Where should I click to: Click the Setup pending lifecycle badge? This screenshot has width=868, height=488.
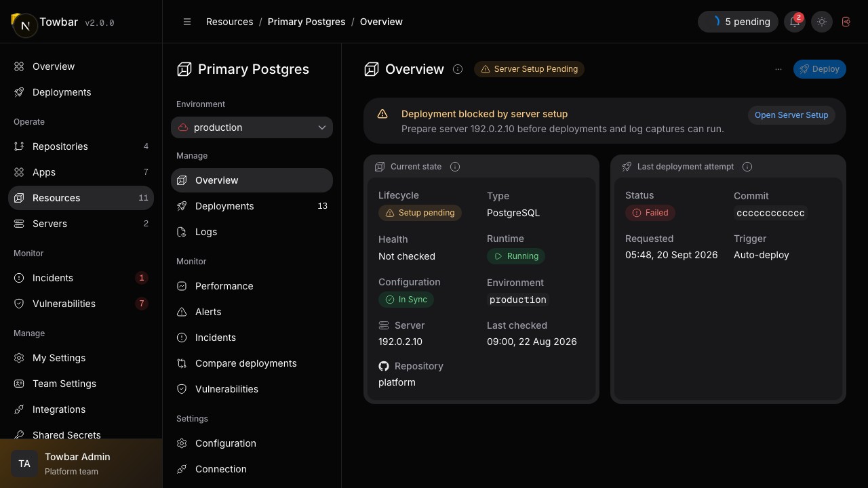(420, 213)
